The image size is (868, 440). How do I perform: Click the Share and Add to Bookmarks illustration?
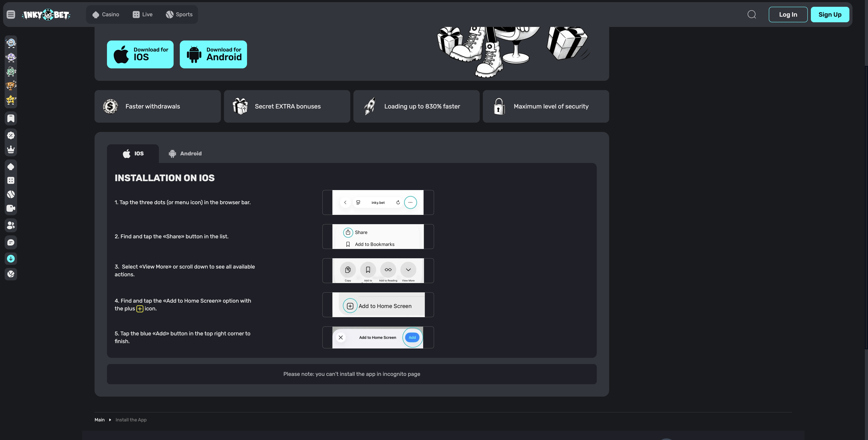click(378, 237)
